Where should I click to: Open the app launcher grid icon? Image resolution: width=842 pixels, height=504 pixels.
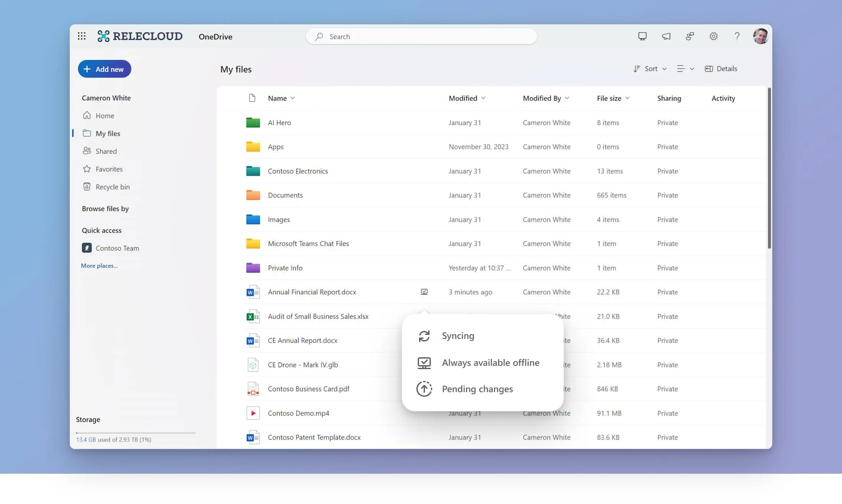82,36
